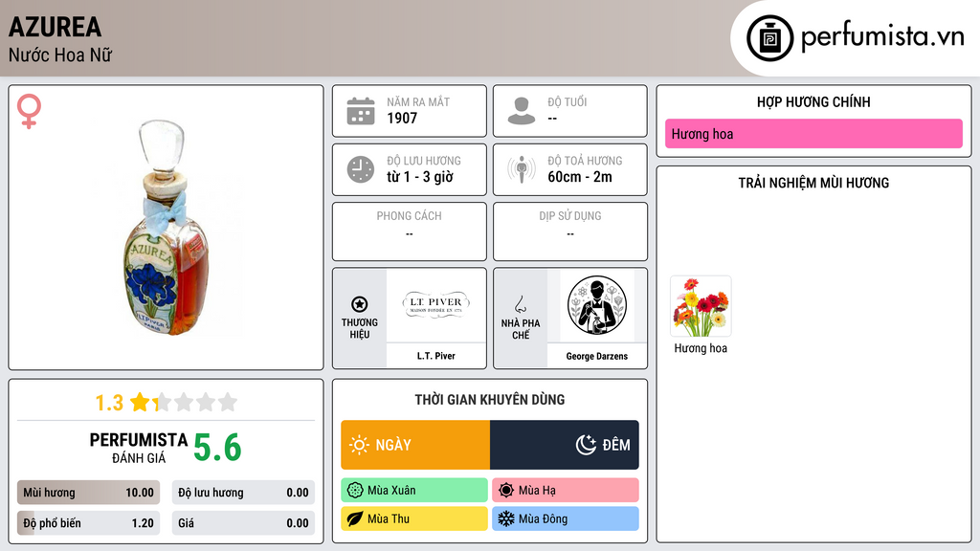Open the L.T. Piver brand logo

[436, 305]
